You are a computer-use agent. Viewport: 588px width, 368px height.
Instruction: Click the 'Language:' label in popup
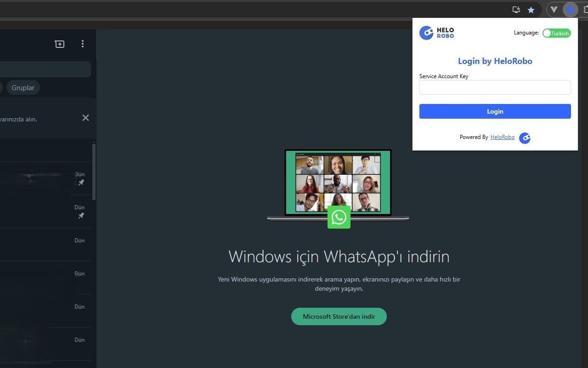coord(526,33)
